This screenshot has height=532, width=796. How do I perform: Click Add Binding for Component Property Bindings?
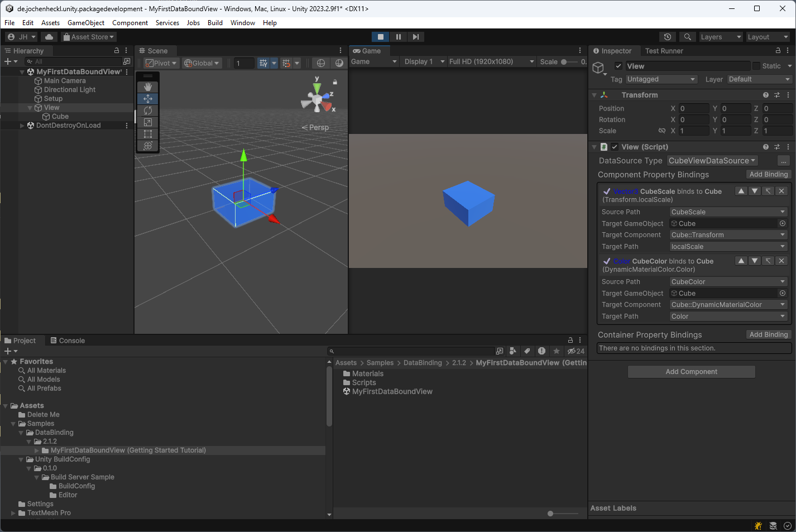[x=769, y=175]
